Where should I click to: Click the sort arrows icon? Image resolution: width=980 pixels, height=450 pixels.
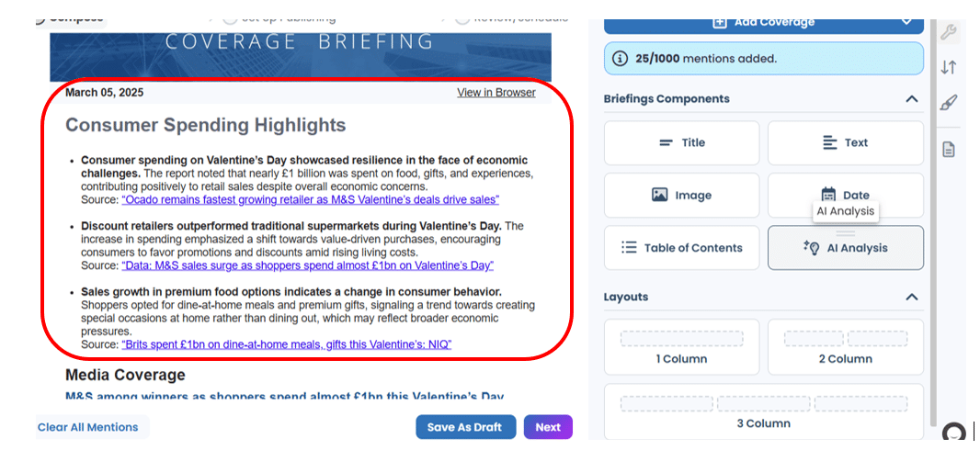click(949, 67)
